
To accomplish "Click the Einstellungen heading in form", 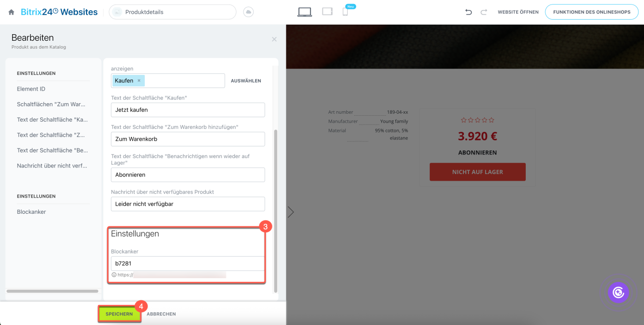I will tap(135, 234).
